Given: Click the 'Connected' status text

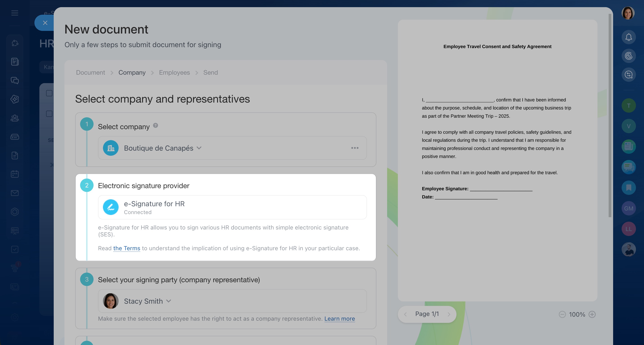Looking at the screenshot, I should [138, 212].
